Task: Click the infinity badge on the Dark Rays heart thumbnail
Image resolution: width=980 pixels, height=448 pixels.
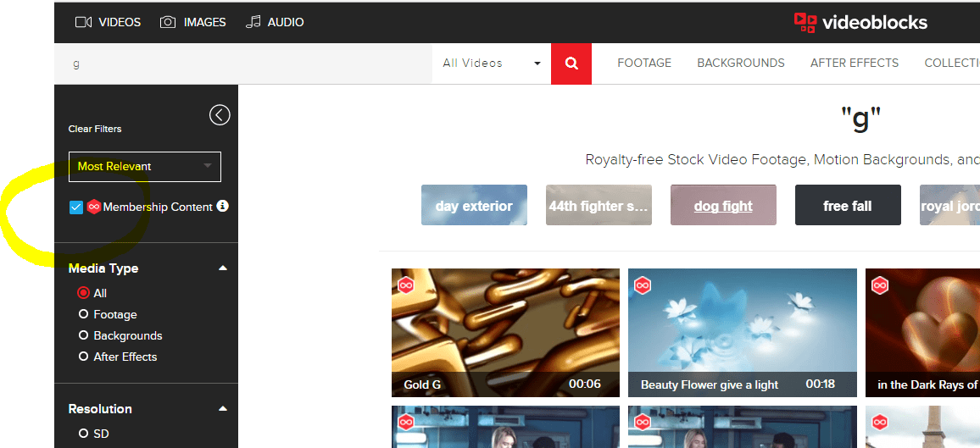Action: coord(880,285)
